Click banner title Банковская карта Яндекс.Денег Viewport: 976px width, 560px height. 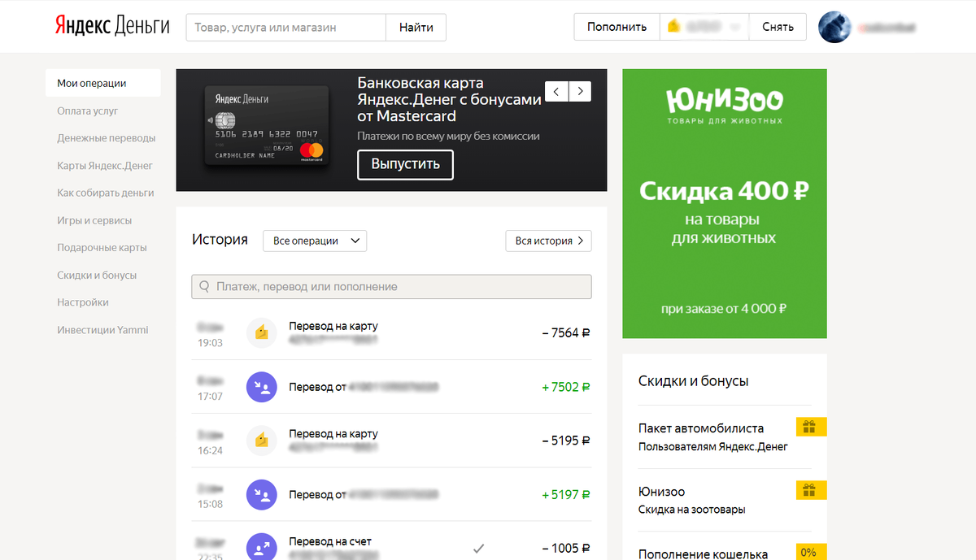click(x=449, y=99)
